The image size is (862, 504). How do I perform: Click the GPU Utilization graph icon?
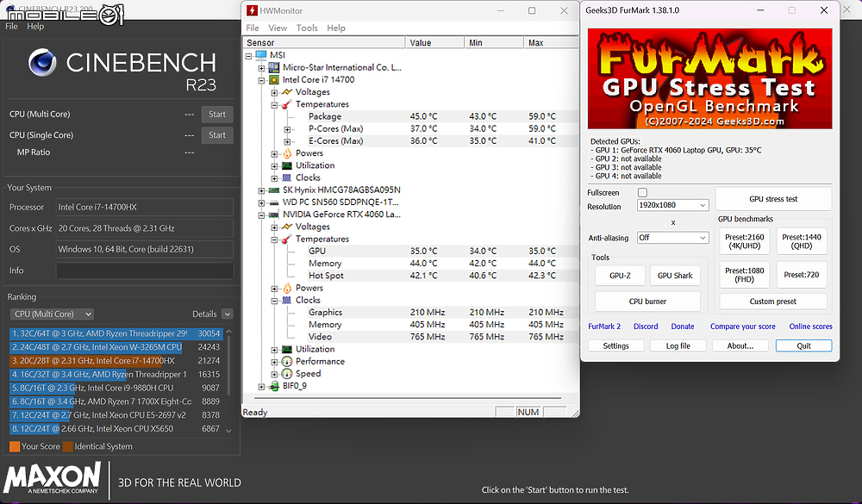(x=286, y=349)
